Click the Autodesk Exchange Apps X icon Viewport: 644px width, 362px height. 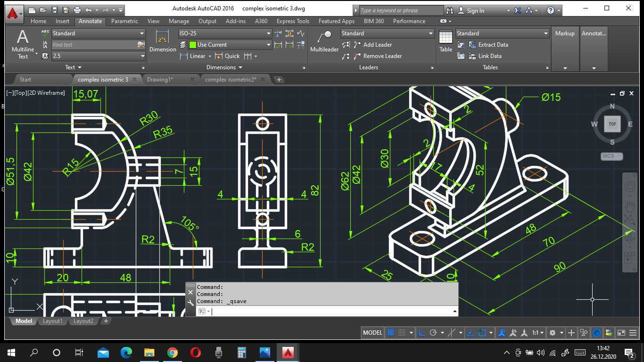(518, 10)
